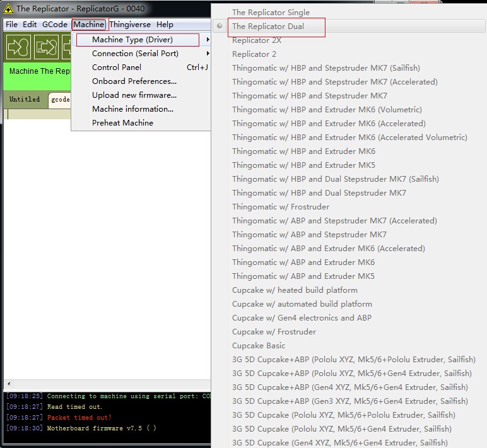
Task: Click the ReplicatorG yellow triangle window icon
Action: click(x=8, y=9)
